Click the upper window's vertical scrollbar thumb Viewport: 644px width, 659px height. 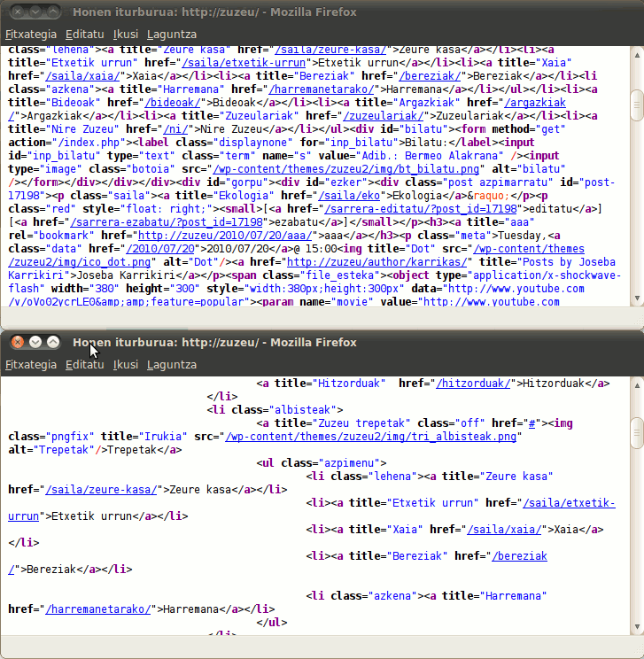point(636,105)
